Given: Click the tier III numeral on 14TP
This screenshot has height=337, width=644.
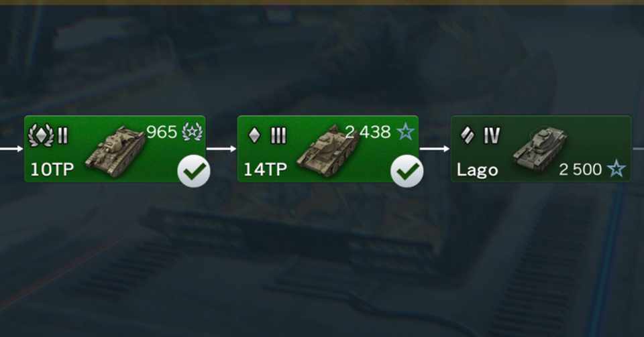Looking at the screenshot, I should pyautogui.click(x=278, y=135).
